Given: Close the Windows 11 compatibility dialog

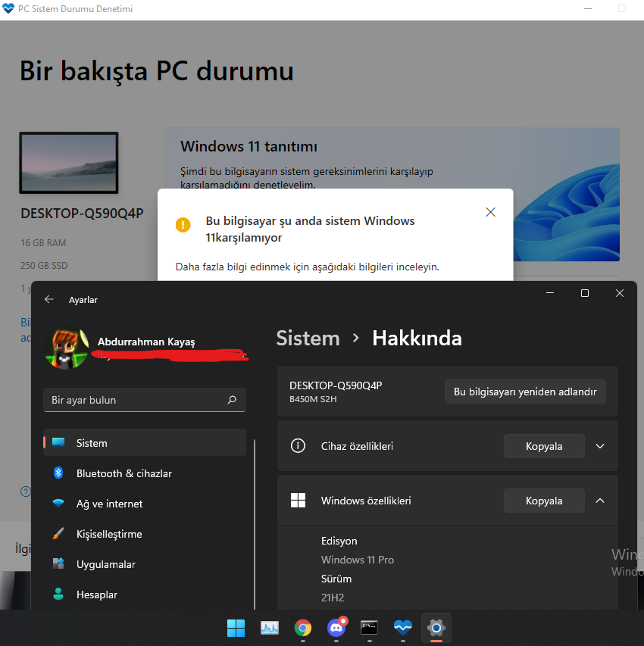Looking at the screenshot, I should [x=491, y=212].
